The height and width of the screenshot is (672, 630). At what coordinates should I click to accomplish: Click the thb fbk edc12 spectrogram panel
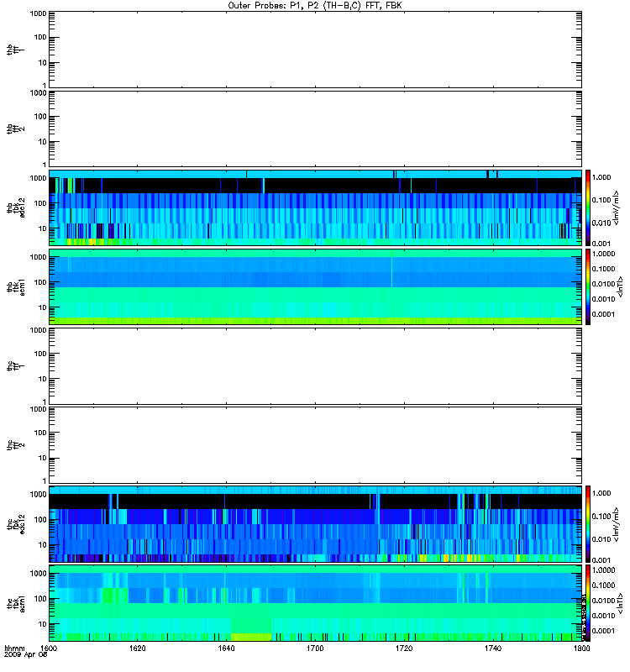tap(315, 207)
